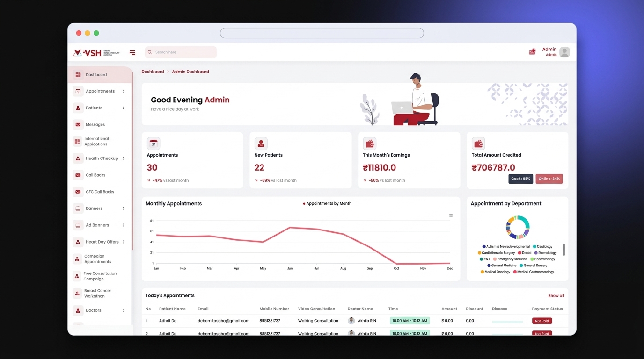Toggle Dental legend entry
This screenshot has width=644, height=359.
pos(524,253)
